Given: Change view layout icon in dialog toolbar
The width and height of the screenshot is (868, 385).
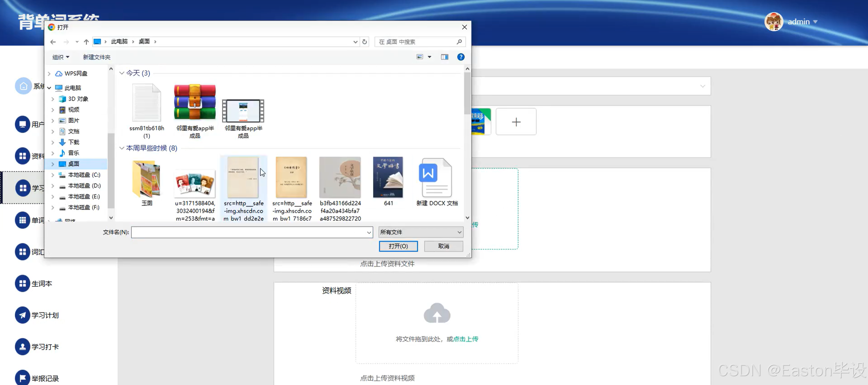Looking at the screenshot, I should tap(420, 57).
